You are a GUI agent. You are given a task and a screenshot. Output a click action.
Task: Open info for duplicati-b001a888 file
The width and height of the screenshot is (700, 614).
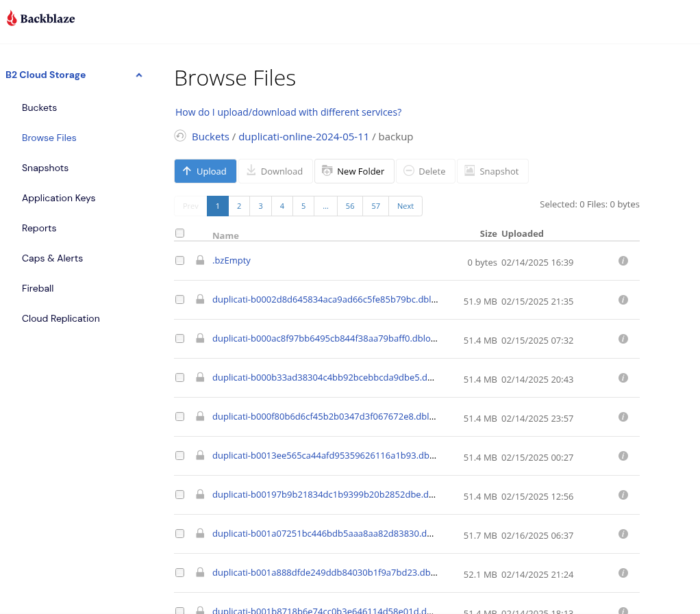(623, 573)
